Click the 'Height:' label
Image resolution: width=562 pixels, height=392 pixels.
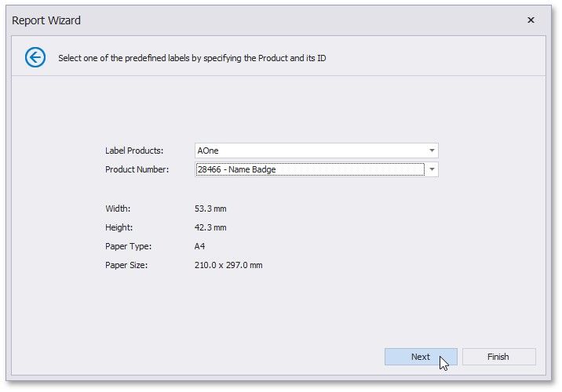point(119,227)
